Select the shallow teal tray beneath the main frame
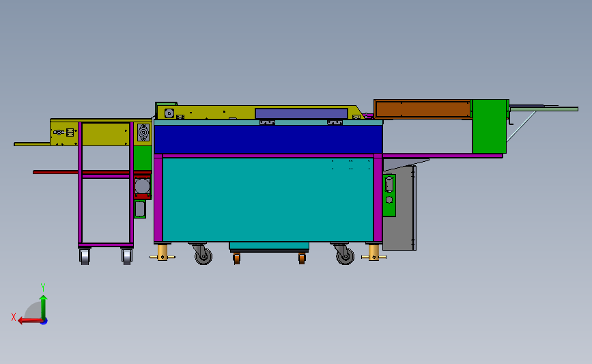The width and height of the screenshot is (592, 364). coord(269,246)
